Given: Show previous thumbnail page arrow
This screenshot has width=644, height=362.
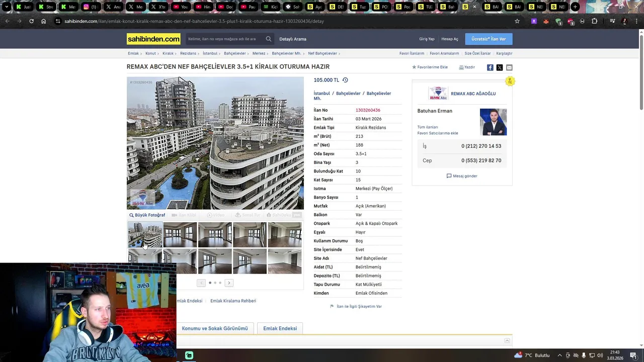Looking at the screenshot, I should point(201,283).
